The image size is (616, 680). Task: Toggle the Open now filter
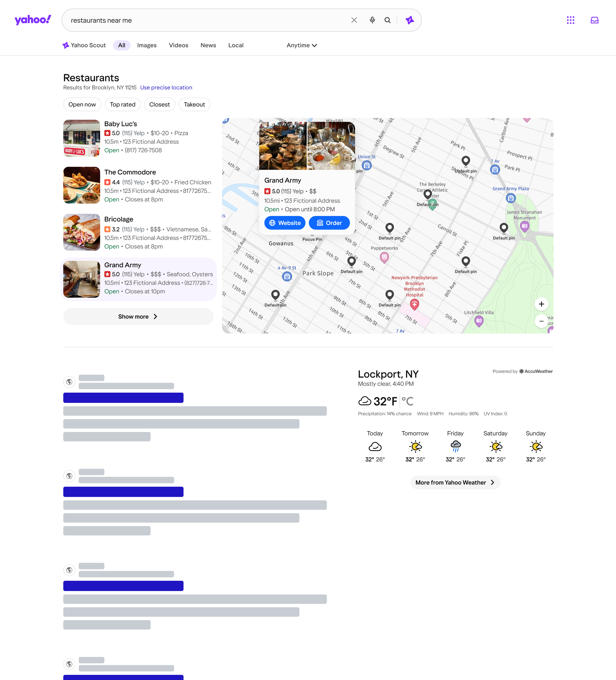[82, 105]
